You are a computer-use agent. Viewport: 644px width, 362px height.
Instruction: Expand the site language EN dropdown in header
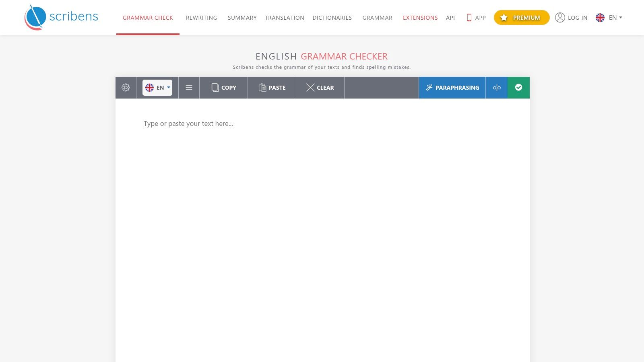coord(609,18)
